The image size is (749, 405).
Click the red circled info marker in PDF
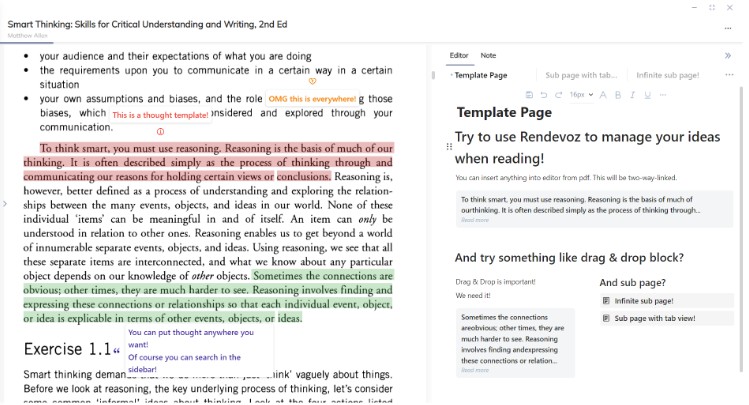[x=161, y=132]
